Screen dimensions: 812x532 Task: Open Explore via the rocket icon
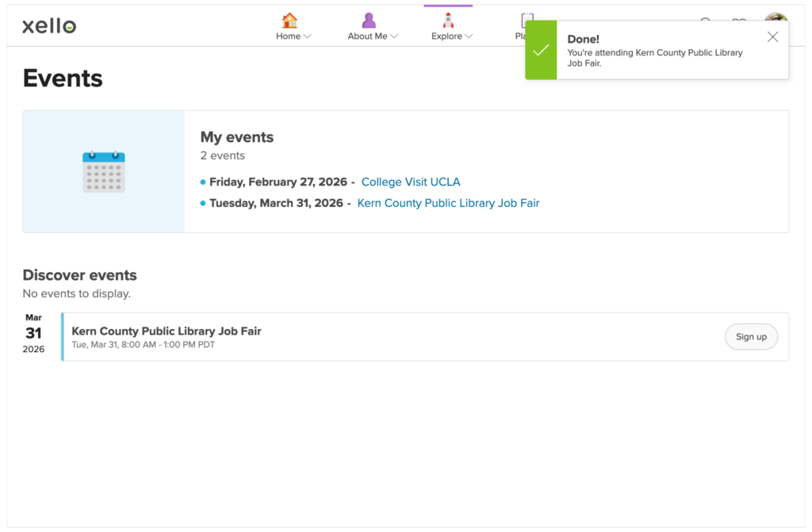click(x=446, y=19)
